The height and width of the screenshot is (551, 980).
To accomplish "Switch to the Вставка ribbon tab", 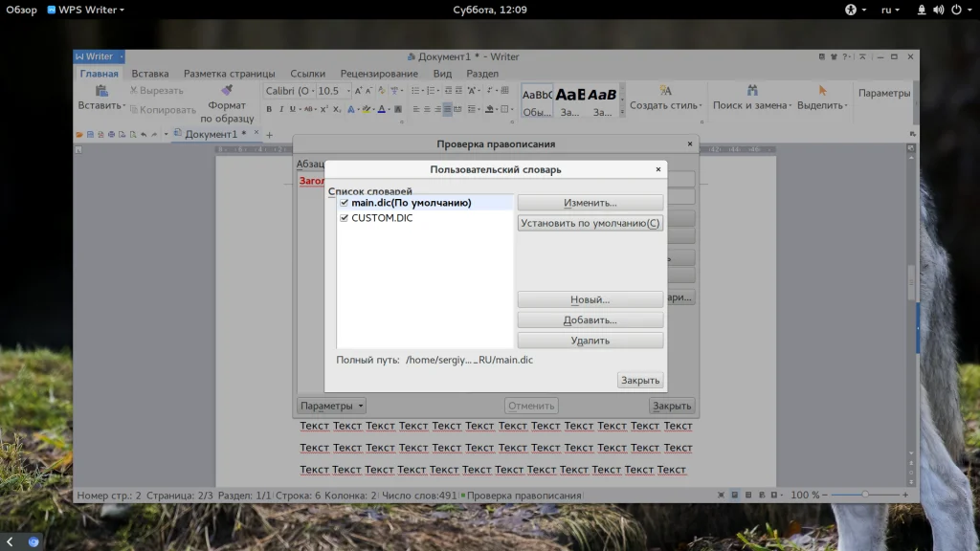I will pyautogui.click(x=150, y=74).
